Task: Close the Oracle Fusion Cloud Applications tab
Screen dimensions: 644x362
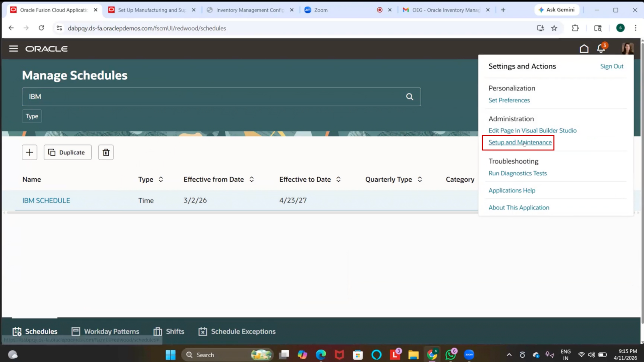Action: pos(96,10)
